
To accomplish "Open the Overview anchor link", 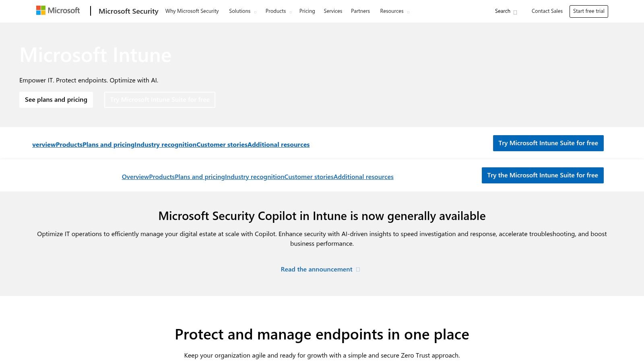I will click(x=136, y=177).
